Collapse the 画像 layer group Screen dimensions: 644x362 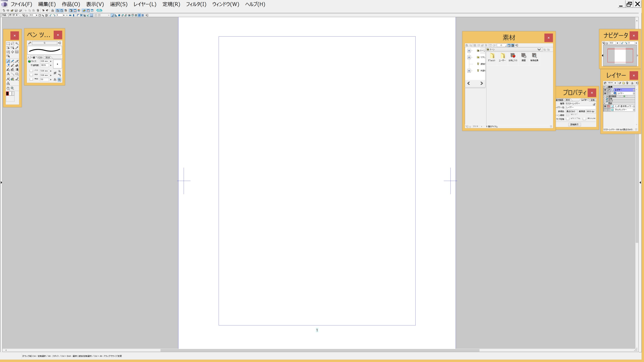coord(605,87)
